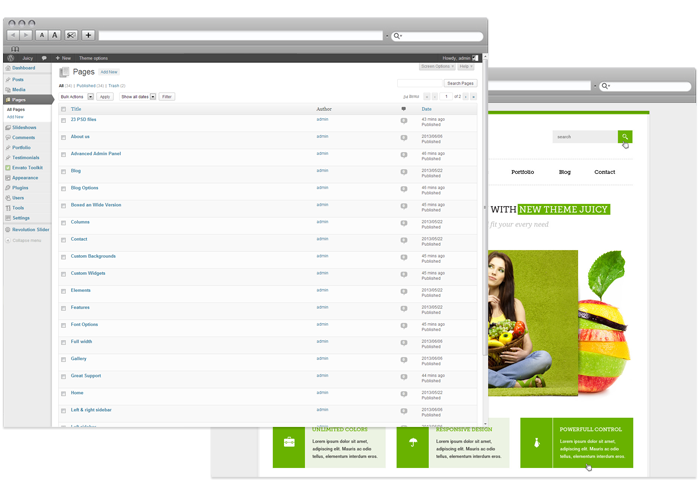Click the comment bubble in the About us row
Screen dimensions: 700x488
tap(404, 137)
